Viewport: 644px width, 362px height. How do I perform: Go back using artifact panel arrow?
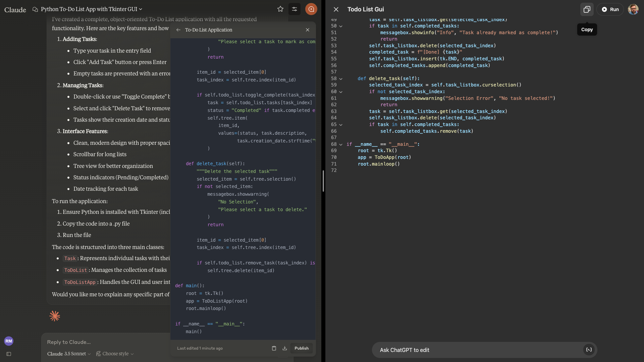(x=178, y=30)
